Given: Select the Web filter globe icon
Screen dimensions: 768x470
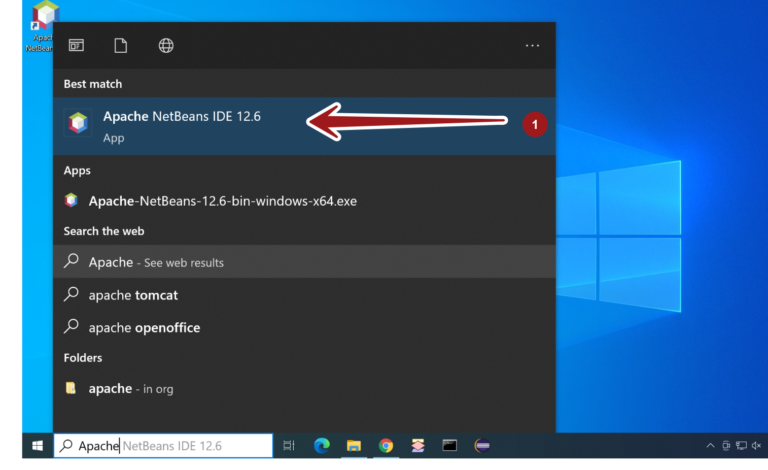Looking at the screenshot, I should [166, 46].
